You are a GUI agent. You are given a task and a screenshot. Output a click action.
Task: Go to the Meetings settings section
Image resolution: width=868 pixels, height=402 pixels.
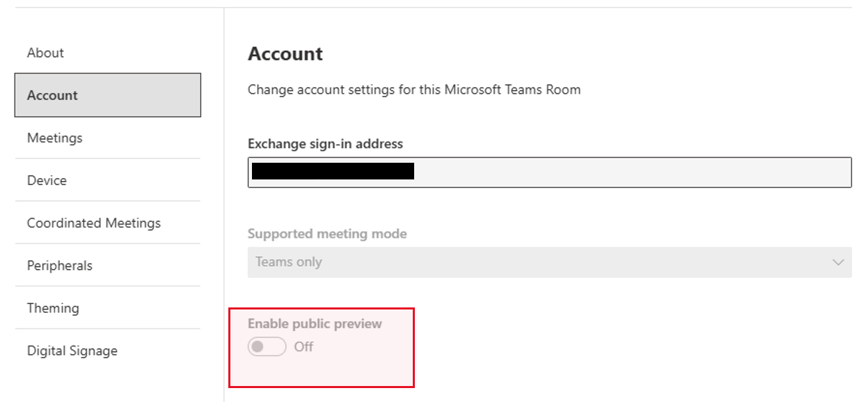(55, 138)
